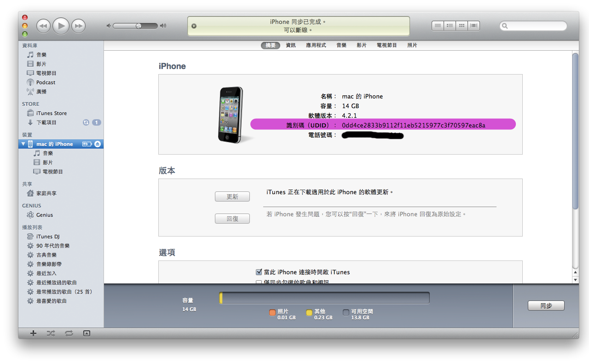Toggle 當此 iPhone 連接時開啟 iTunes checkbox

coord(259,272)
